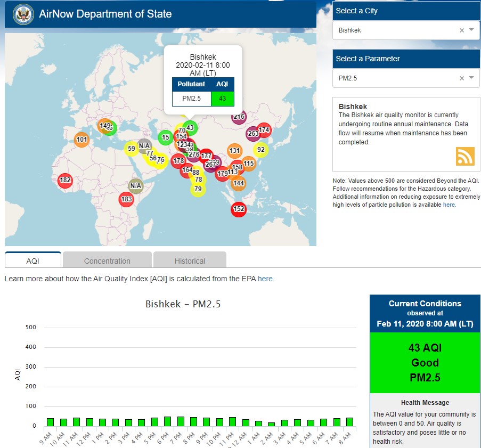The height and width of the screenshot is (448, 481).
Task: Click the green 15 AQI map marker
Action: point(166,137)
